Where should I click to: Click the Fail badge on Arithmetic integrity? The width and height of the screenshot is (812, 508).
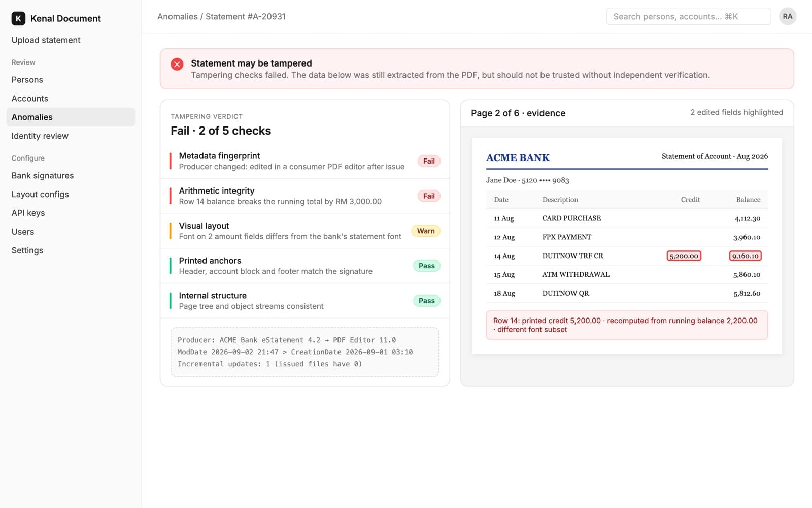pos(429,196)
